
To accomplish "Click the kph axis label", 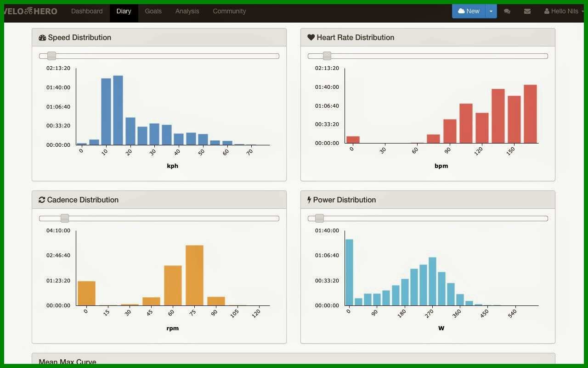I will [172, 166].
